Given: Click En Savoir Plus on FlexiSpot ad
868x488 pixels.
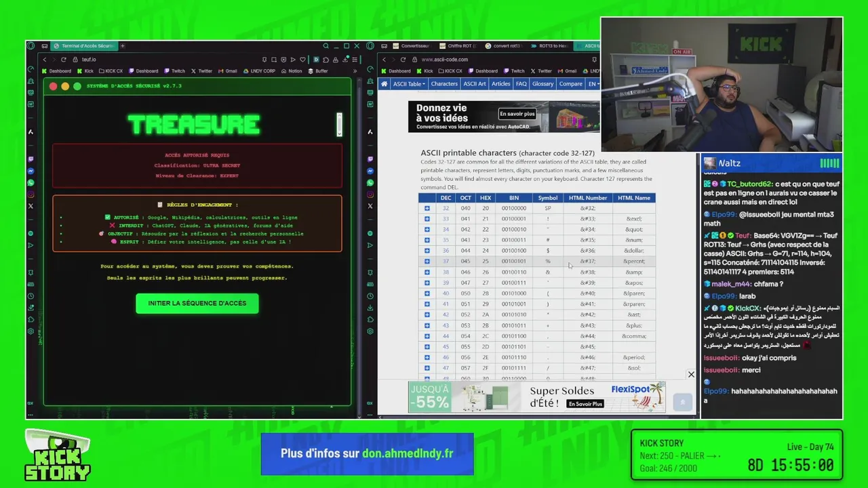Looking at the screenshot, I should 585,404.
